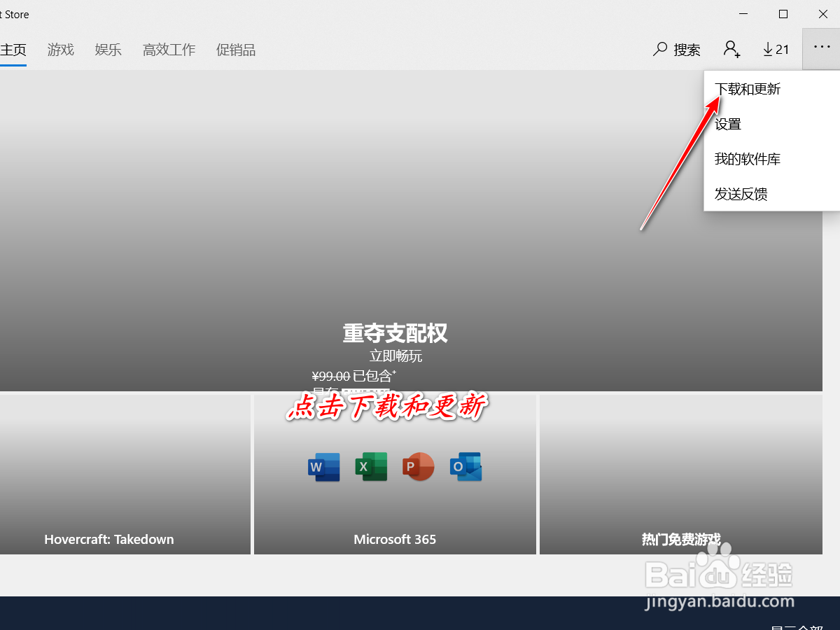Select the Word icon in Microsoft 365 tile
This screenshot has width=840, height=630.
click(323, 466)
